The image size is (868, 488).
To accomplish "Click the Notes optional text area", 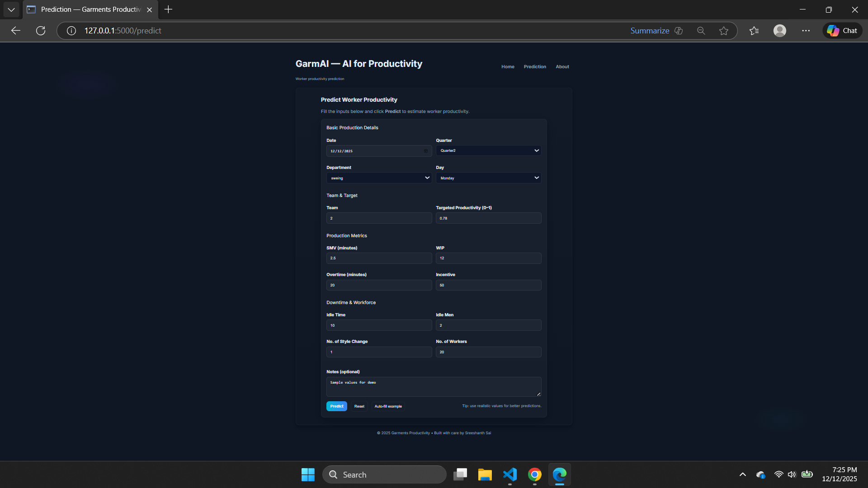I will coord(433,387).
